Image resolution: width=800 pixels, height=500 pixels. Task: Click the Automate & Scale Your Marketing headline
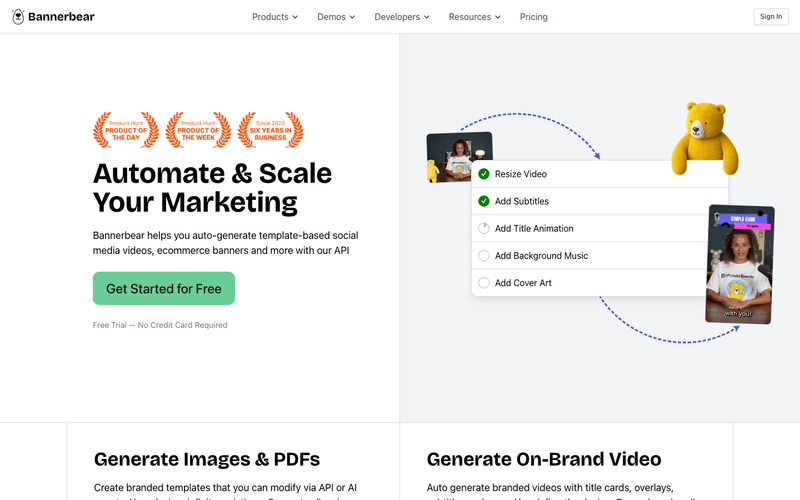(212, 188)
